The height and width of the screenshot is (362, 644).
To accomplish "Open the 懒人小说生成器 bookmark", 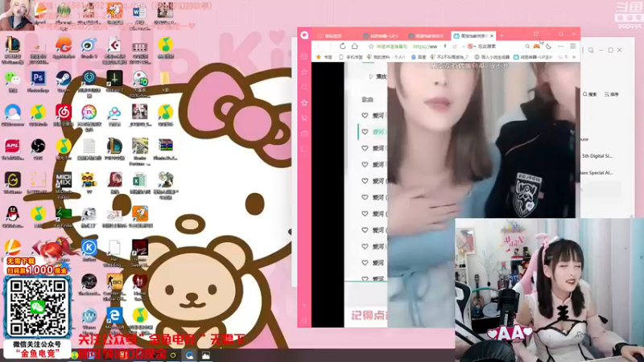I will point(492,57).
